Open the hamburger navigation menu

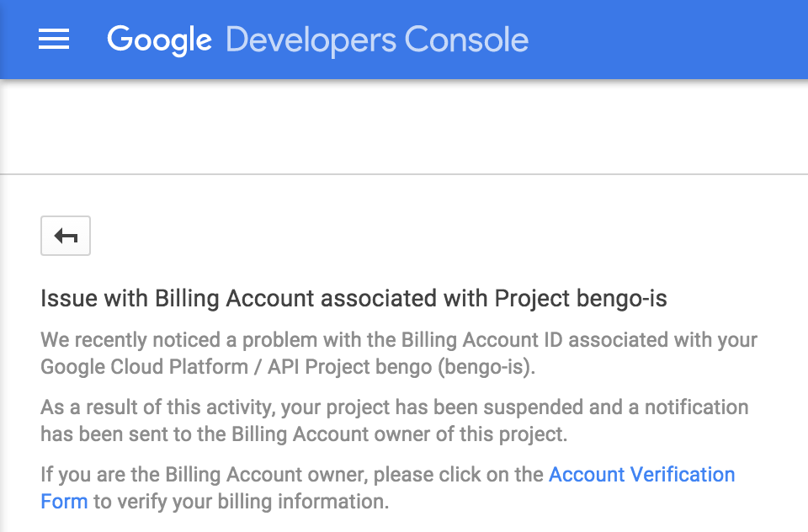[54, 40]
